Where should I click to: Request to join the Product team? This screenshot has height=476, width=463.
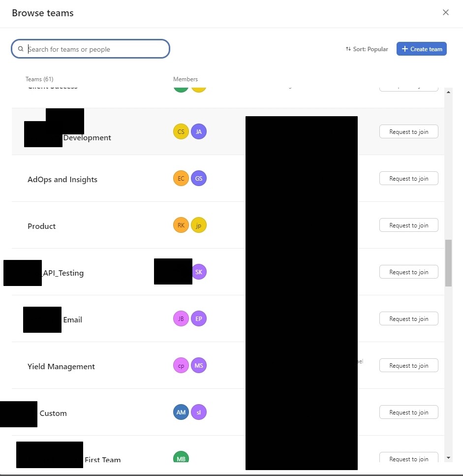point(409,225)
